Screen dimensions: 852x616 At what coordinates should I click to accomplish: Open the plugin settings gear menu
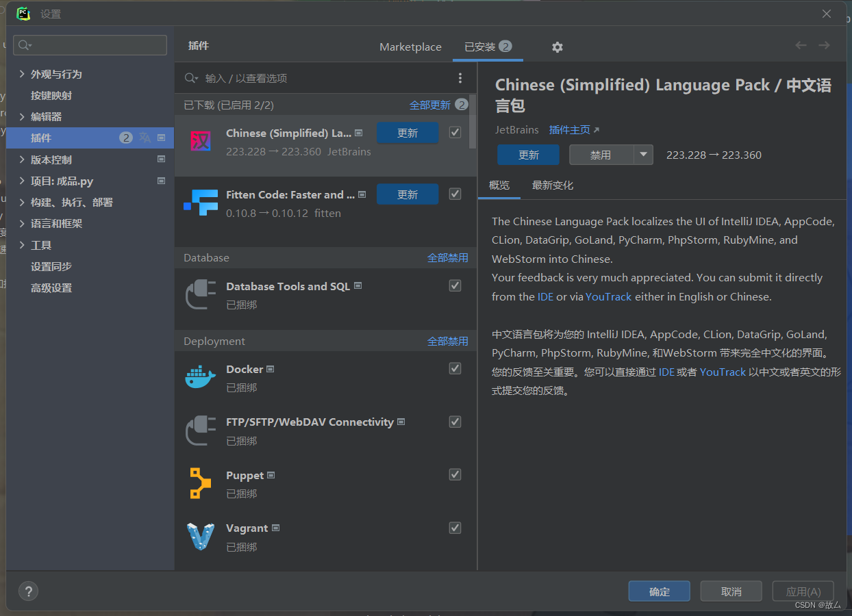click(557, 47)
